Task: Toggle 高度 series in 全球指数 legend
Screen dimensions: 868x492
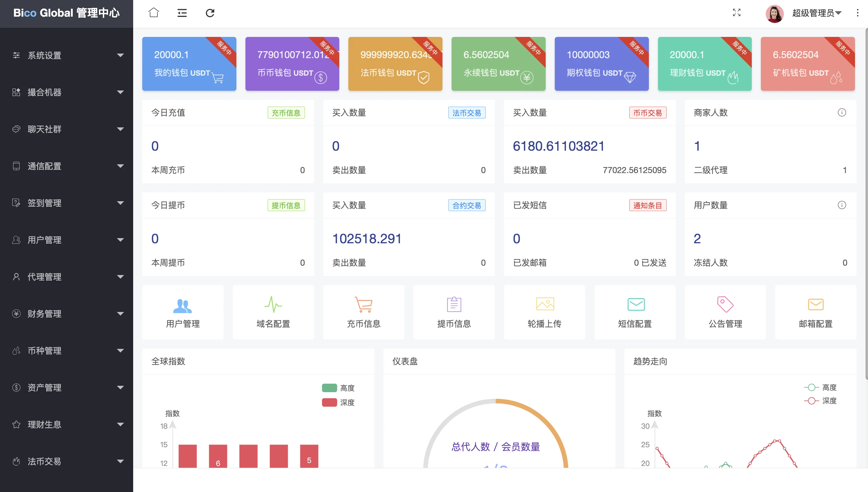Action: (x=338, y=388)
